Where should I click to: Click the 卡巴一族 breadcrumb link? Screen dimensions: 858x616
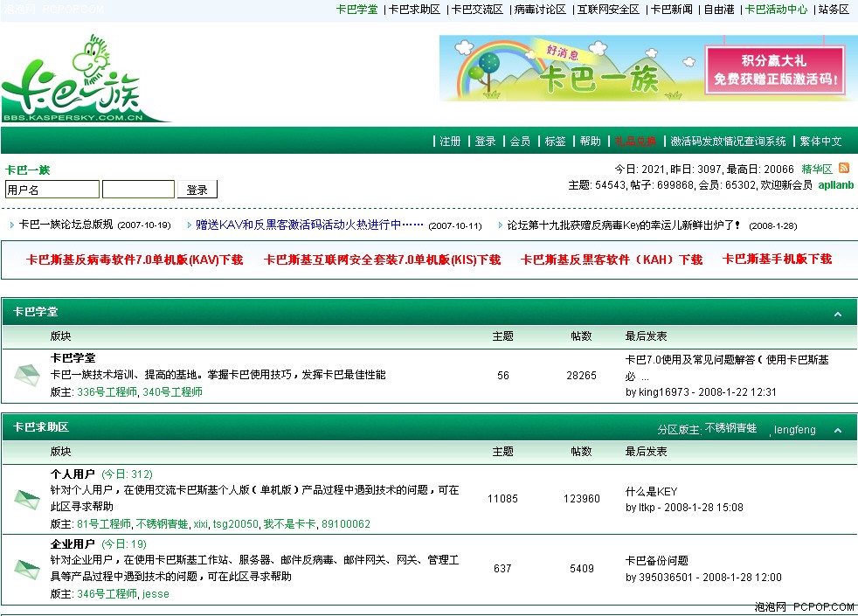(x=27, y=170)
